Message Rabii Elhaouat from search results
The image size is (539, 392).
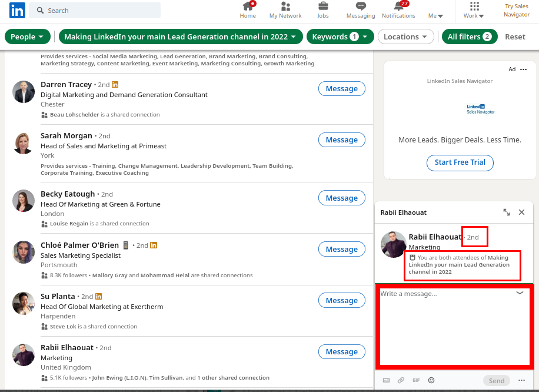pyautogui.click(x=342, y=352)
